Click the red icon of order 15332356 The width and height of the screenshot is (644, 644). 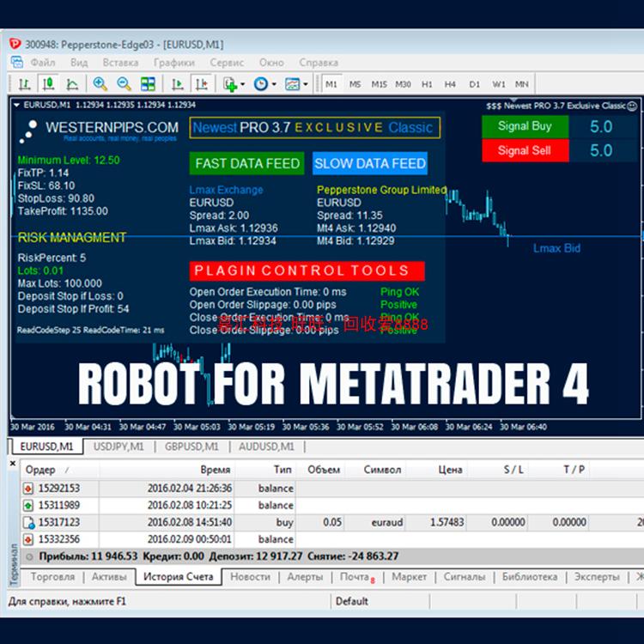pos(28,539)
